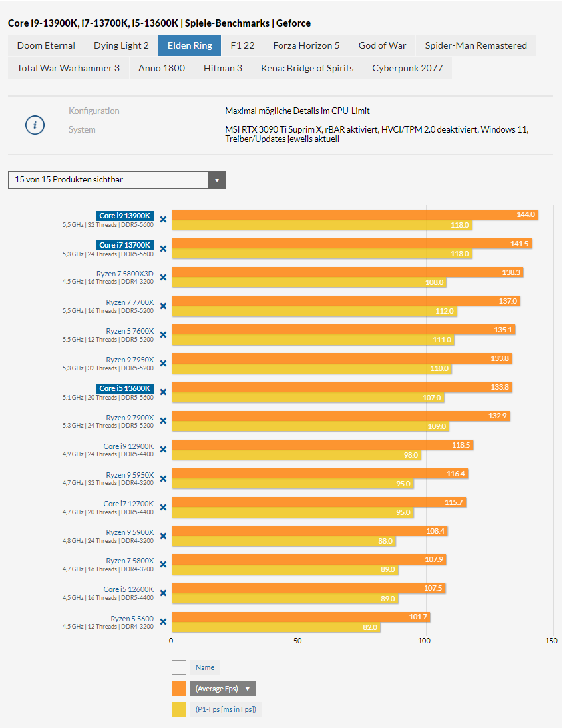Open the Doom Eternal tab
563x728 pixels.
46,45
